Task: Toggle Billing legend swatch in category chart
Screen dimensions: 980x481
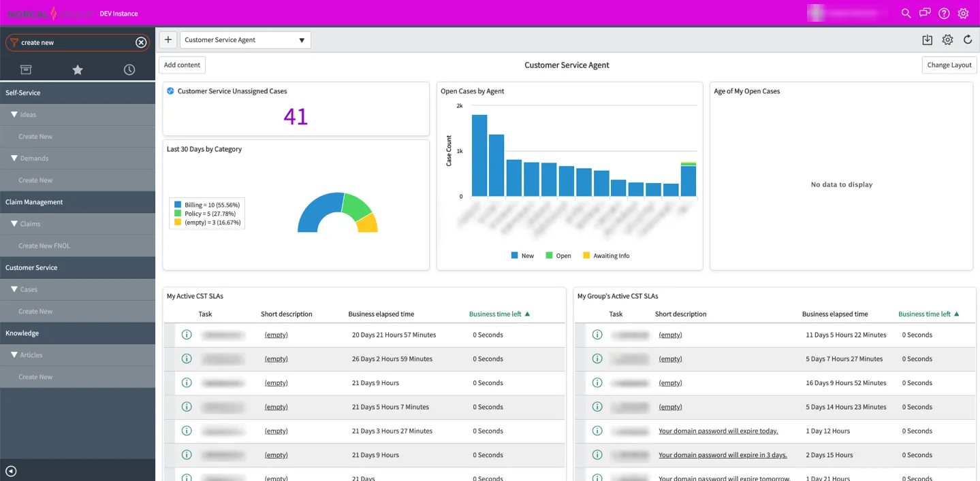Action: coord(178,204)
